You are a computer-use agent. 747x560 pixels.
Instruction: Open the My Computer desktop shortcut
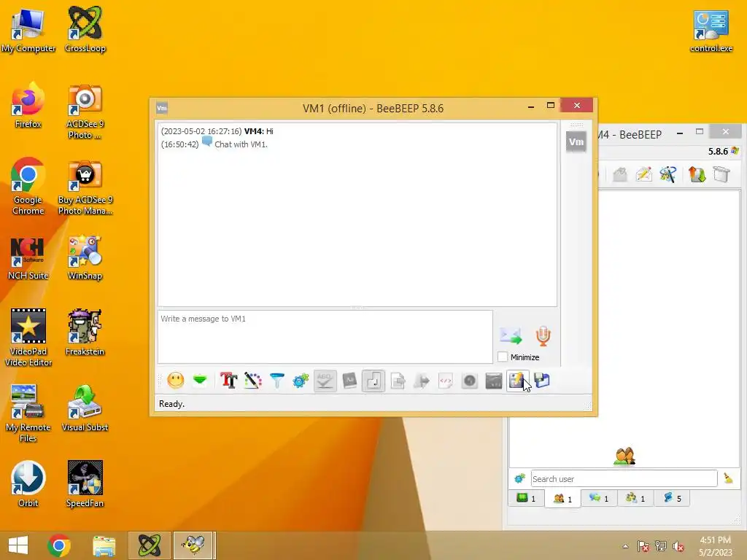[28, 30]
